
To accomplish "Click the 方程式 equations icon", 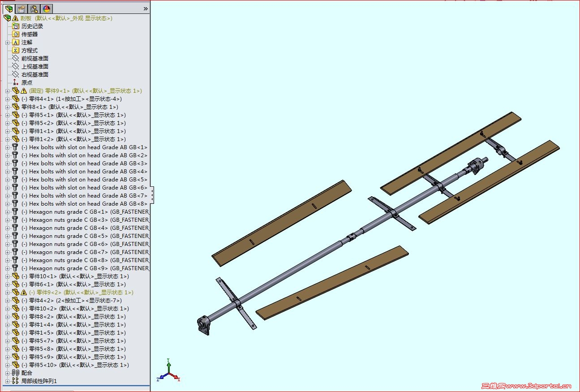I will 16,50.
